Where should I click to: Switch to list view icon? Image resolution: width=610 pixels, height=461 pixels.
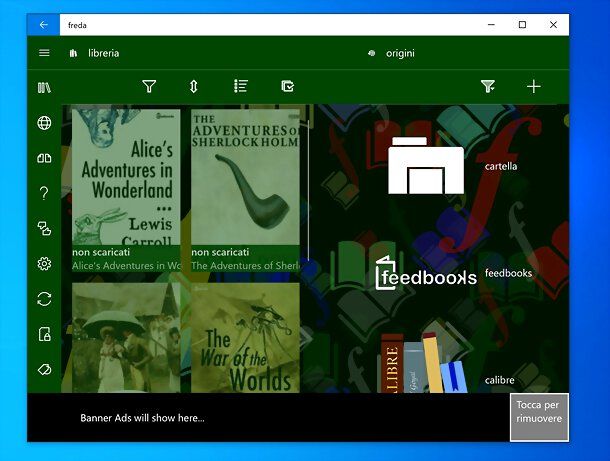pos(241,86)
